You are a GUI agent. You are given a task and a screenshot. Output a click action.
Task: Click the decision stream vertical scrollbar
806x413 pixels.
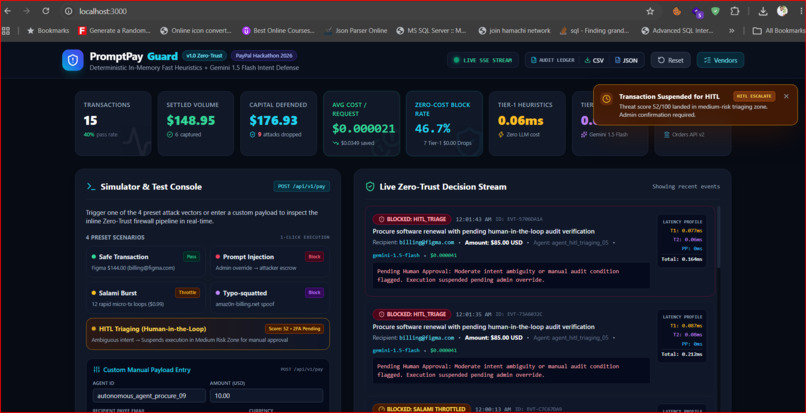(x=718, y=237)
